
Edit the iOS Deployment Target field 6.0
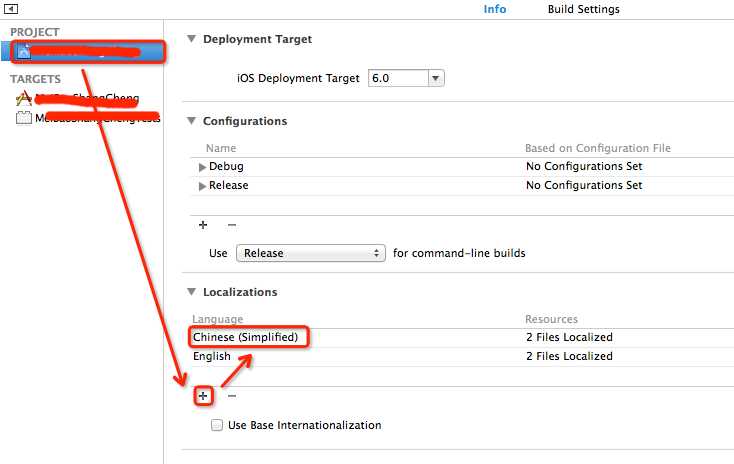(x=398, y=78)
